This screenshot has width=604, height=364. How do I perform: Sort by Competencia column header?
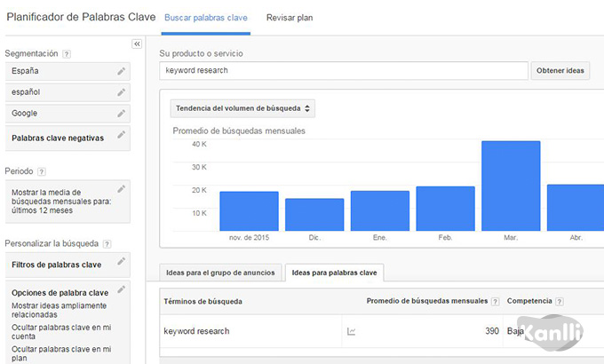coord(529,301)
